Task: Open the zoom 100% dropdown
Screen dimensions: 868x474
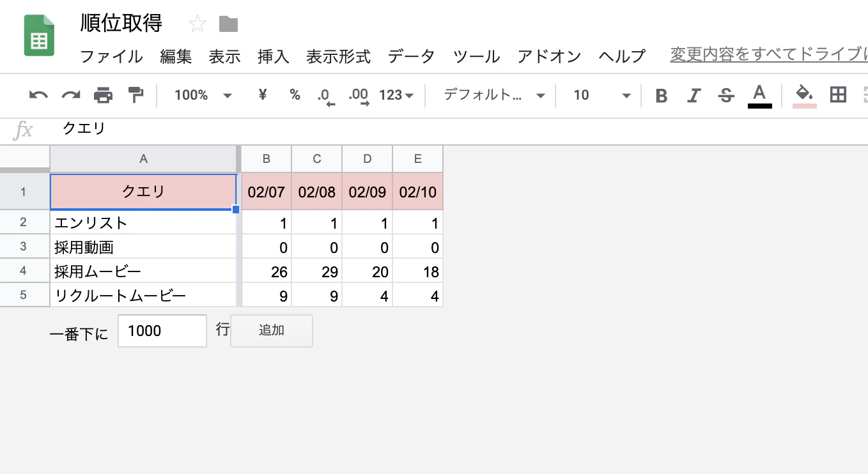Action: click(203, 95)
